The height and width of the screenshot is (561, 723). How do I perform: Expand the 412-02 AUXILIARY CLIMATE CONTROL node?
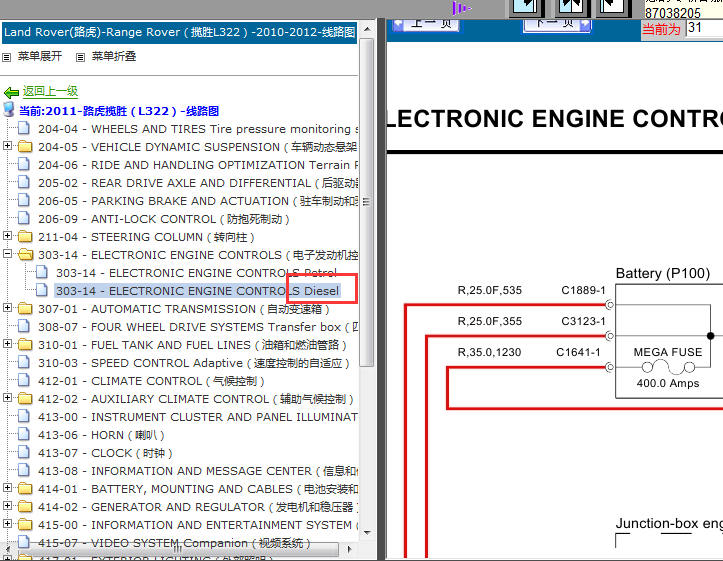pos(7,397)
